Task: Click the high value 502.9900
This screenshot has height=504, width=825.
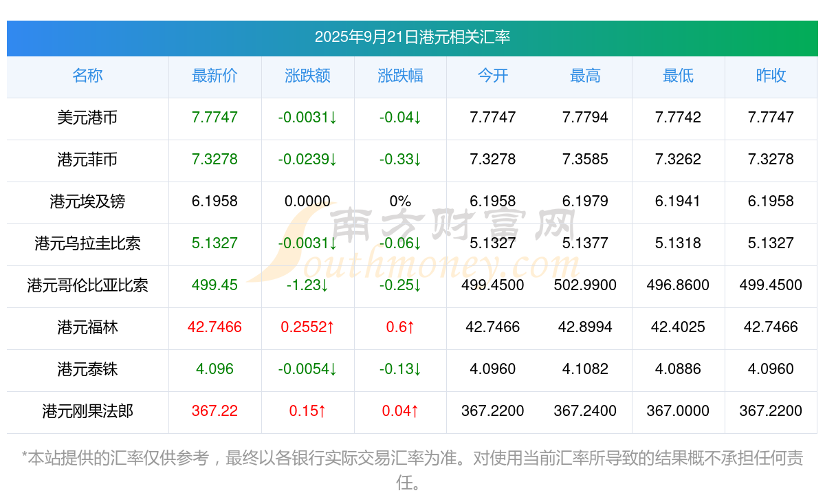Action: tap(585, 285)
